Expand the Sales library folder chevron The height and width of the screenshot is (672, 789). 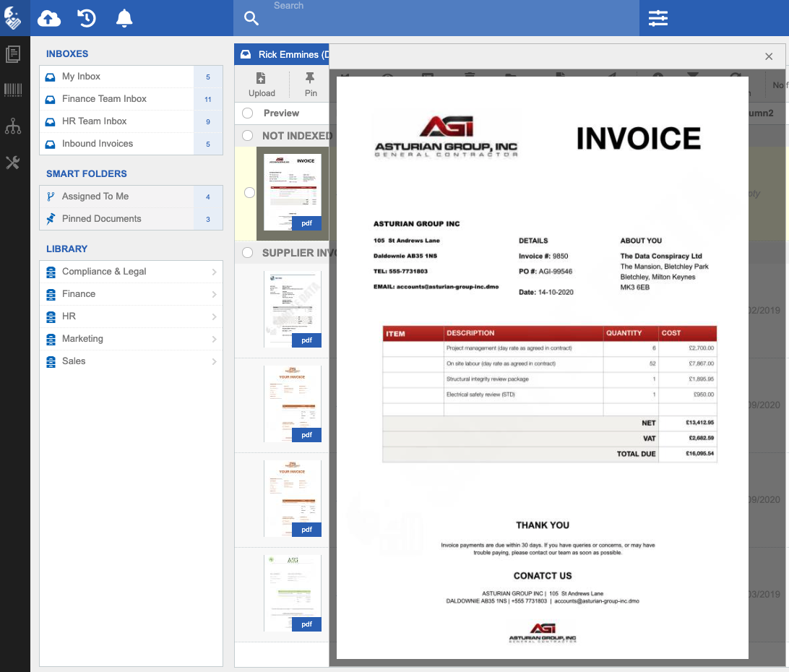[215, 361]
